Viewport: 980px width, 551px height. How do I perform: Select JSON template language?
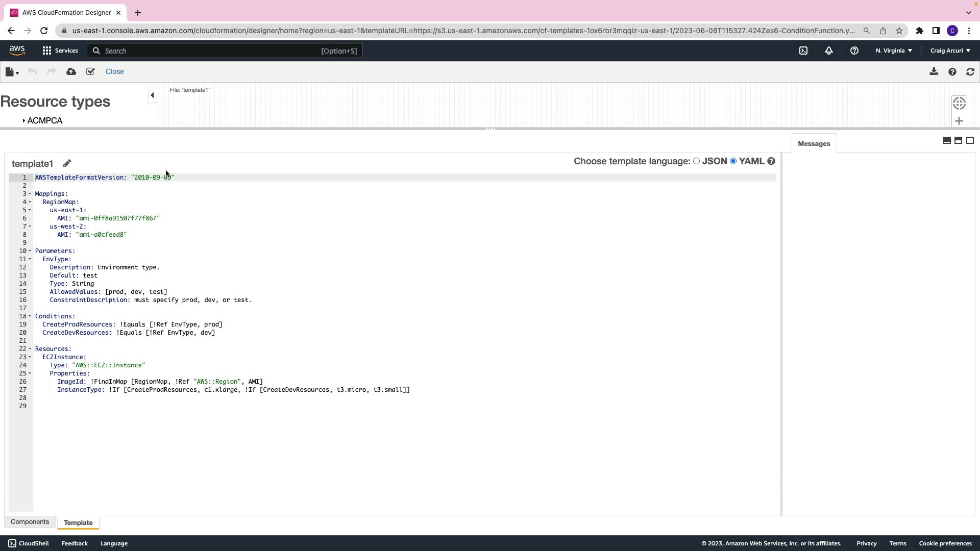point(696,161)
